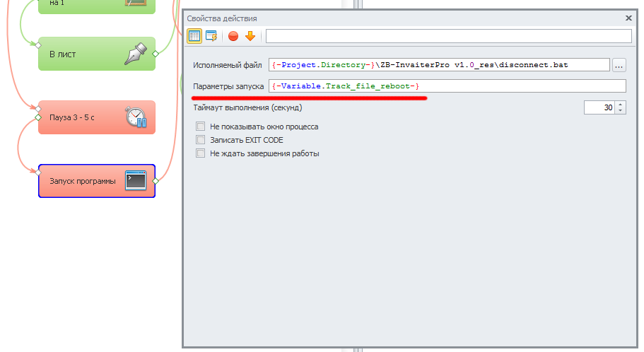The height and width of the screenshot is (352, 644).
Task: Toggle the red breakpoint circle icon
Action: click(x=233, y=36)
